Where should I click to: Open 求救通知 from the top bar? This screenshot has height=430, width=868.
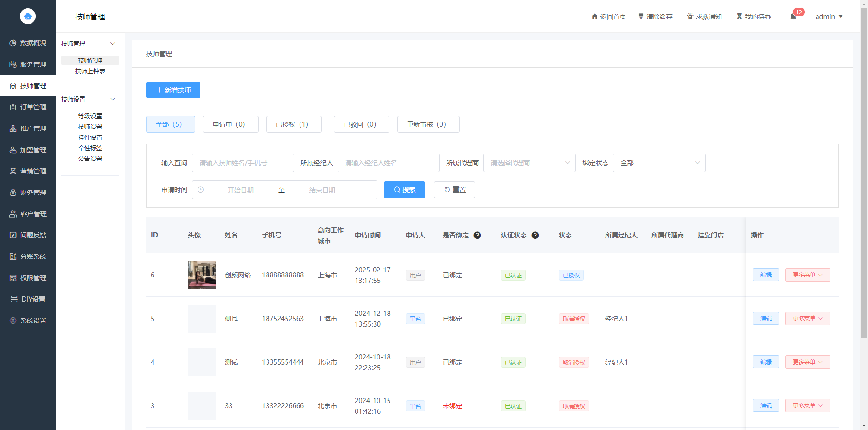coord(704,16)
